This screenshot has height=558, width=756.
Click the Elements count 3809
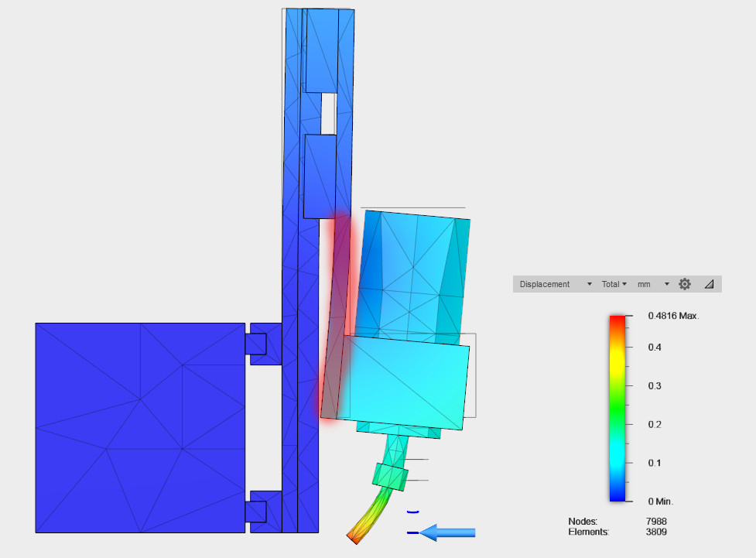coord(656,532)
